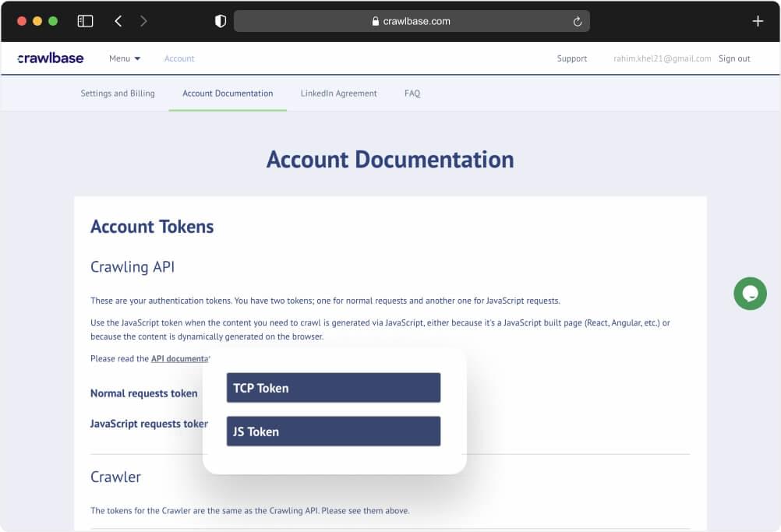Click the rahim.khel21@gmail.com account email

pyautogui.click(x=661, y=58)
